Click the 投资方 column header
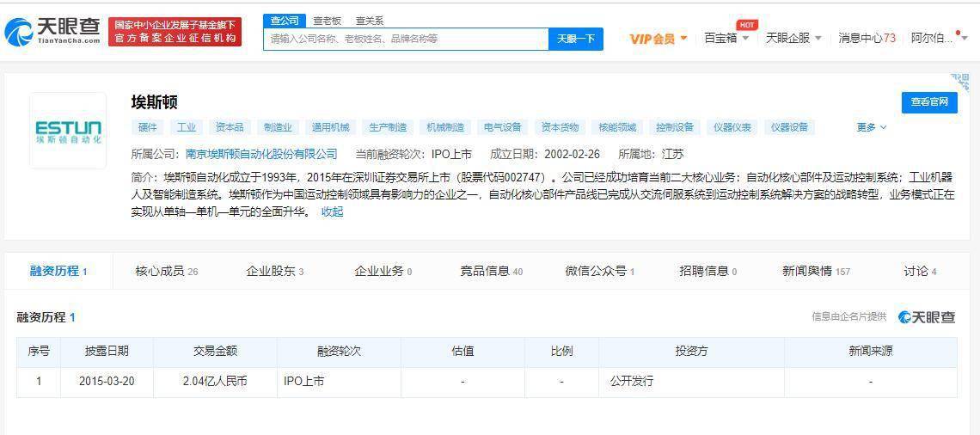The height and width of the screenshot is (435, 980). pos(691,352)
